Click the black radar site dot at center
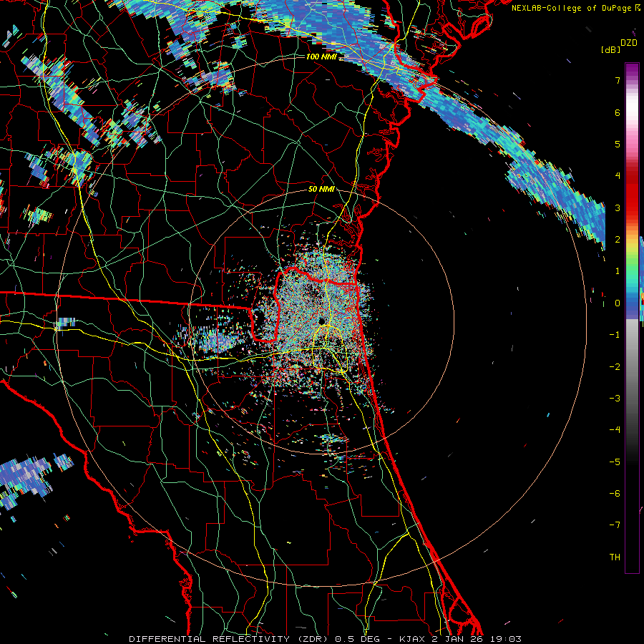Image resolution: width=644 pixels, height=644 pixels. coord(321,321)
